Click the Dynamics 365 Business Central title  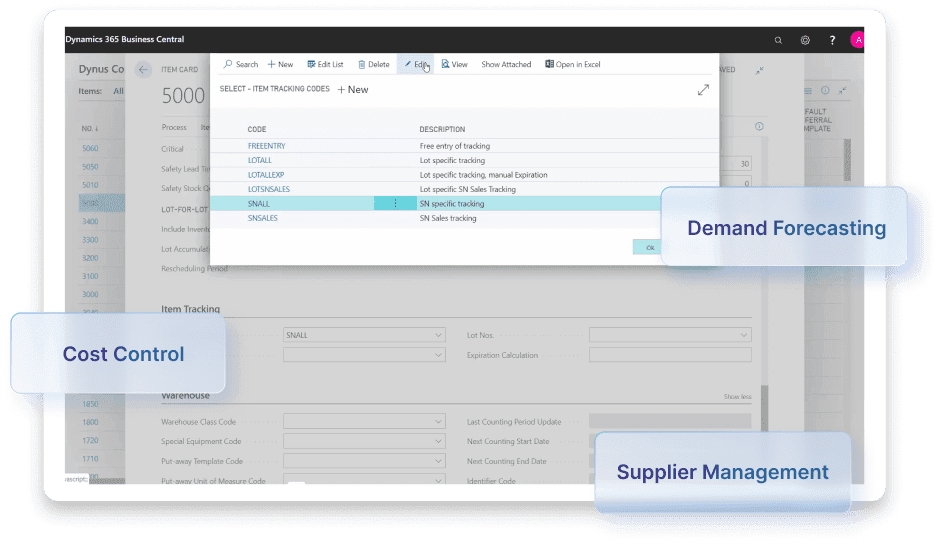point(125,39)
